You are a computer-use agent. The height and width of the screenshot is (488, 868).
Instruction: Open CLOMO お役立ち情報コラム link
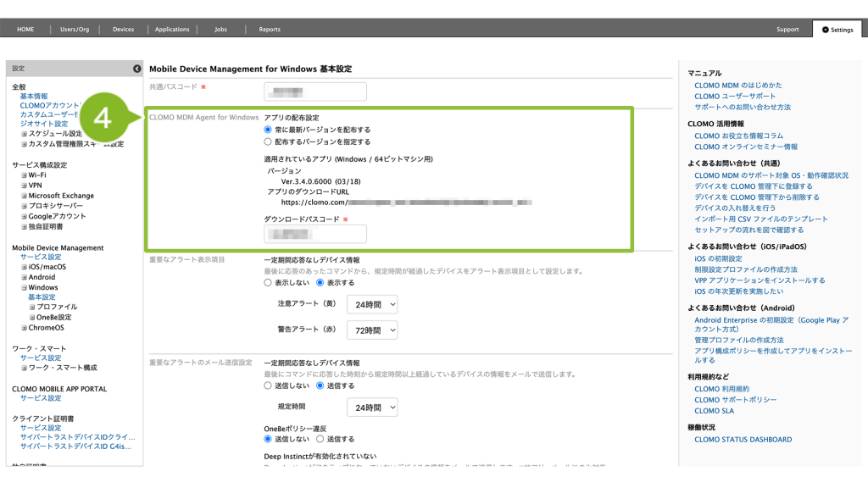738,136
